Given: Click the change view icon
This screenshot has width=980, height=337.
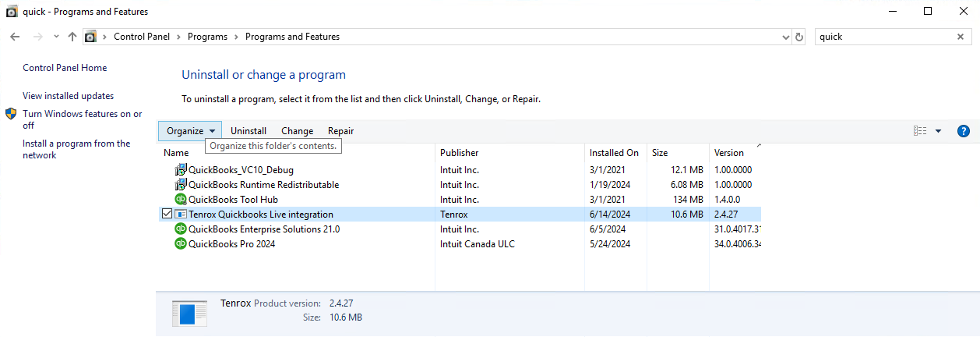Looking at the screenshot, I should (920, 131).
